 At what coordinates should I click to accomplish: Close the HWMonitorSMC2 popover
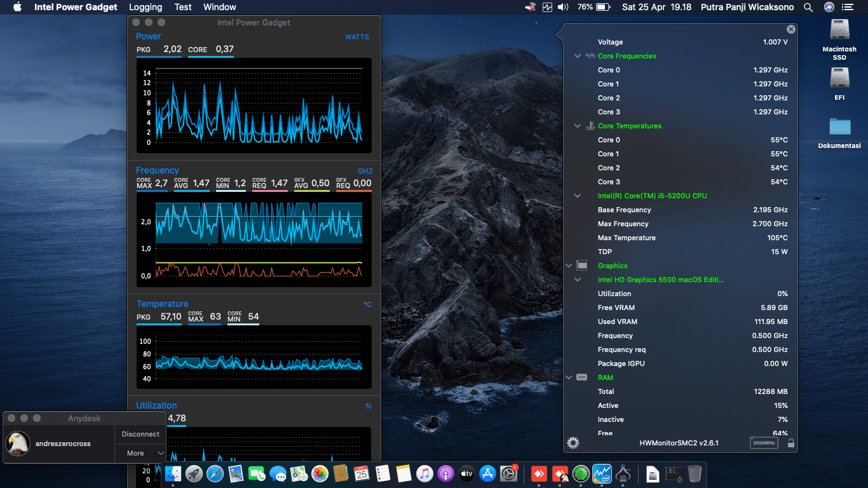[x=790, y=29]
